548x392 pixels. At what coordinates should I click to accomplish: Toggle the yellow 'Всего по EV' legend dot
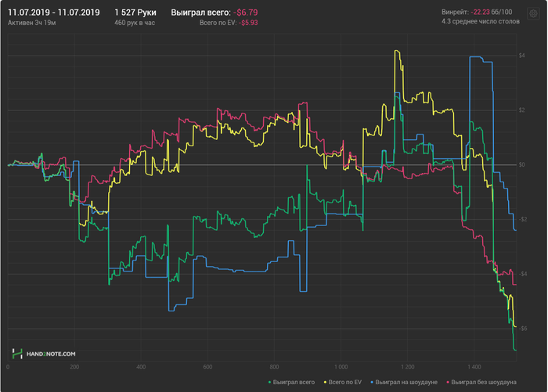(325, 382)
